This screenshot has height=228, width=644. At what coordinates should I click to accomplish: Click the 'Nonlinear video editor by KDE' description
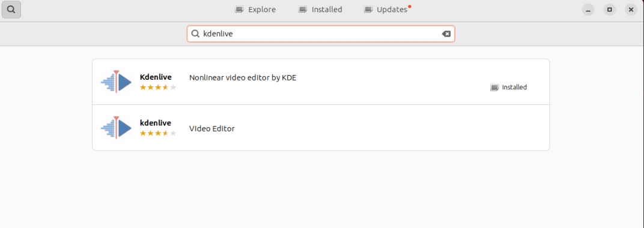click(243, 77)
